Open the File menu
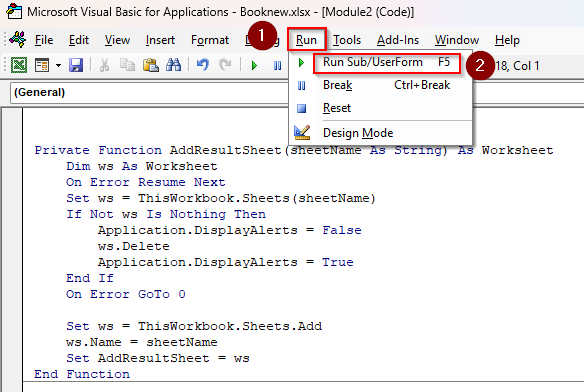 (44, 39)
